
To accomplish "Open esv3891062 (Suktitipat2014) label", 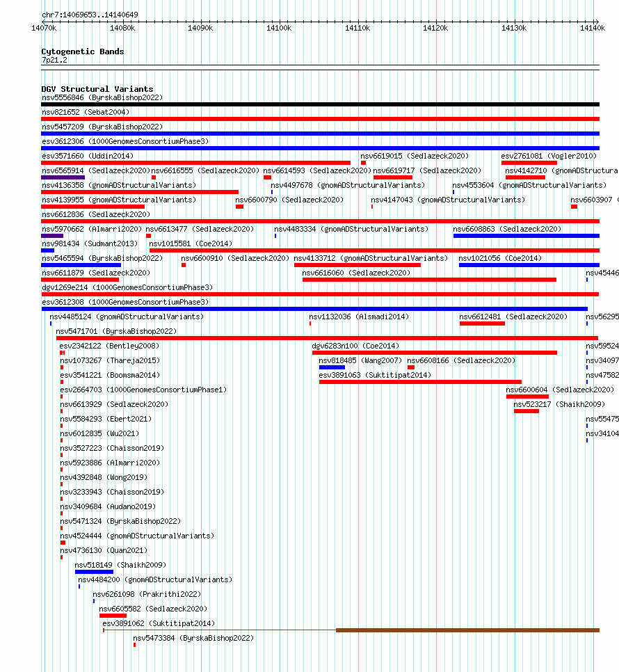I will pos(159,623).
